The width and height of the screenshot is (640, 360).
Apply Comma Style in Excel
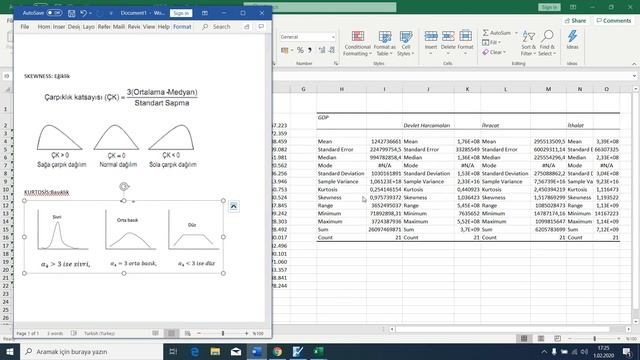[x=310, y=50]
